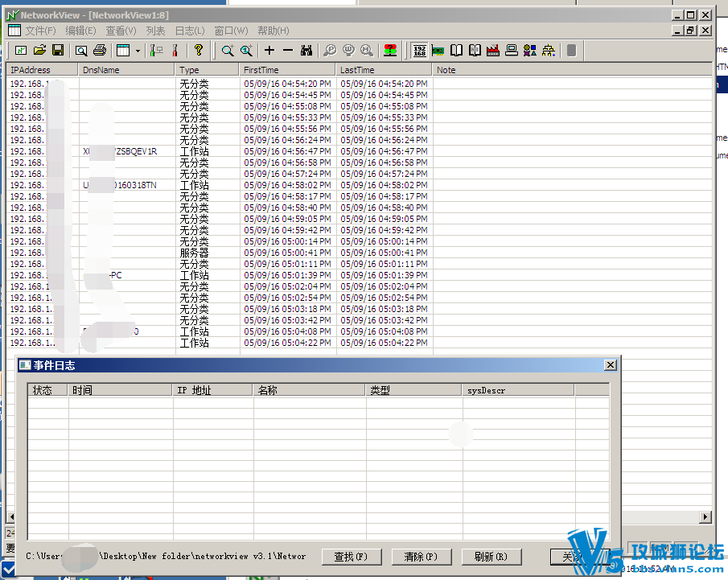Click the Open folder toolbar icon
The width and height of the screenshot is (728, 580).
pos(39,50)
